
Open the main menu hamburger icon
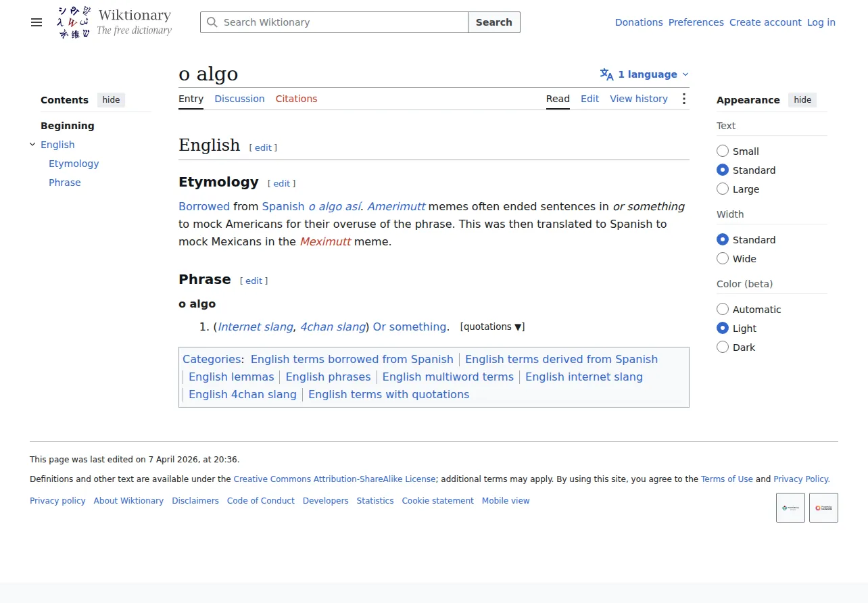click(x=37, y=22)
